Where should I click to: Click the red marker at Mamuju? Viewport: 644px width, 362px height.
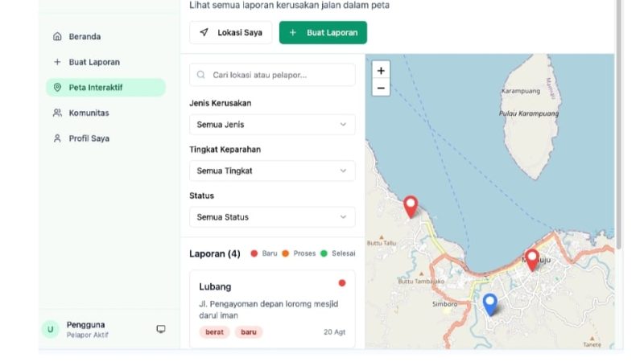pos(532,260)
